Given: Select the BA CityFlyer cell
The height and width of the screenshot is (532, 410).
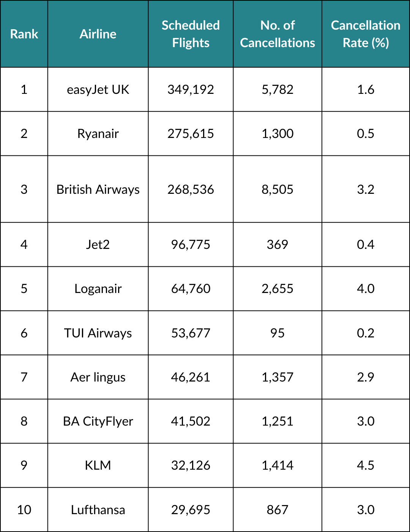Looking at the screenshot, I should (x=98, y=421).
